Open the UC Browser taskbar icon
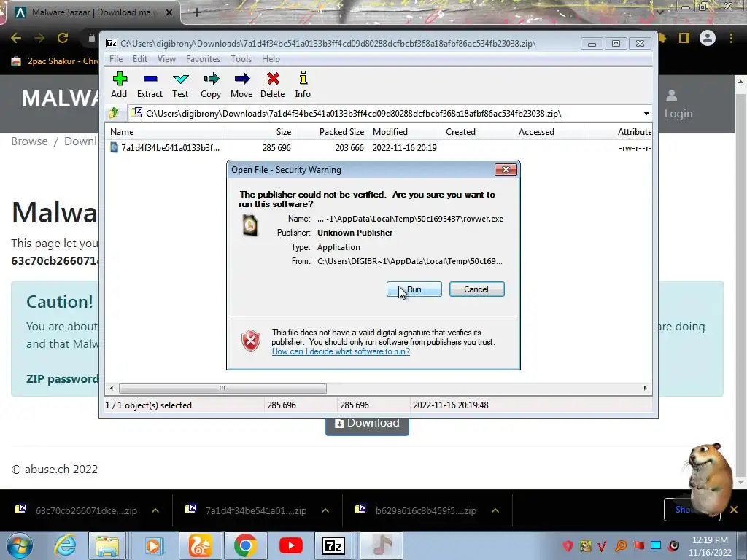Viewport: 747px width, 560px height. point(200,545)
